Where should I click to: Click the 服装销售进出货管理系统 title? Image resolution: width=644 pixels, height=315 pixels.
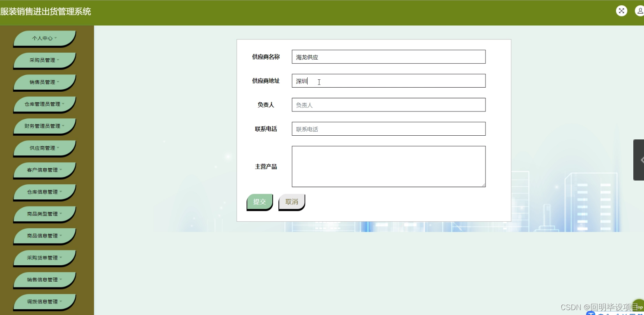[x=46, y=12]
